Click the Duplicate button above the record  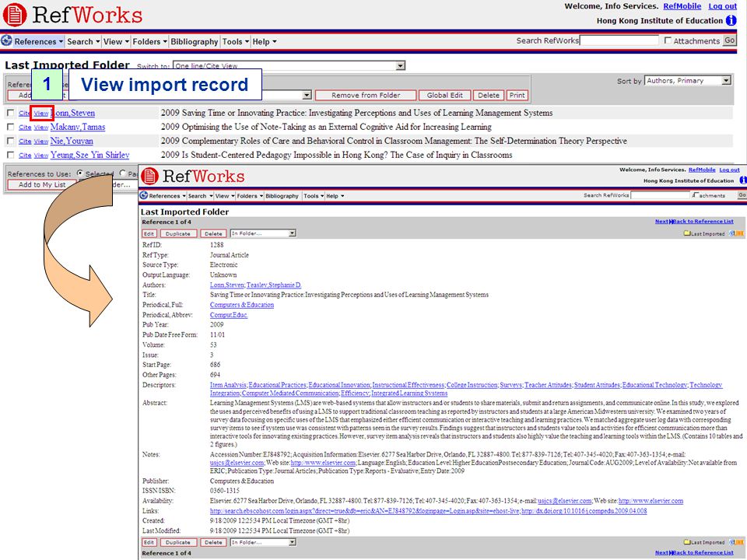pyautogui.click(x=178, y=234)
